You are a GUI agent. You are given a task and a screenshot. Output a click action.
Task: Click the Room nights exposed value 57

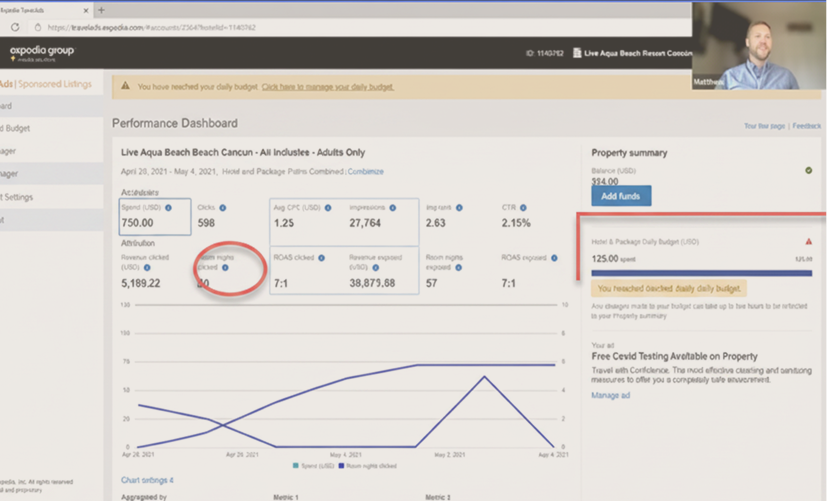pos(431,283)
